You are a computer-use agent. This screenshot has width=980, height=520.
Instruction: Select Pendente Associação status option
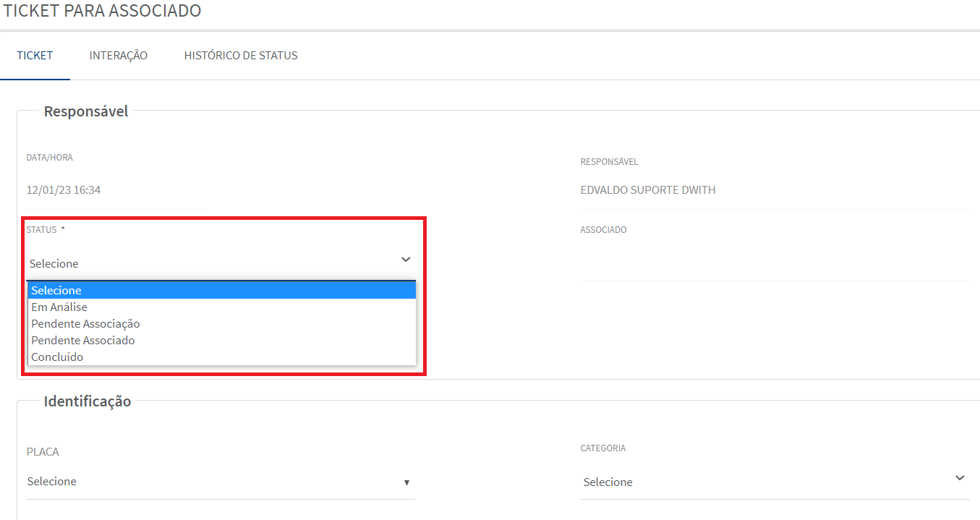pos(222,323)
